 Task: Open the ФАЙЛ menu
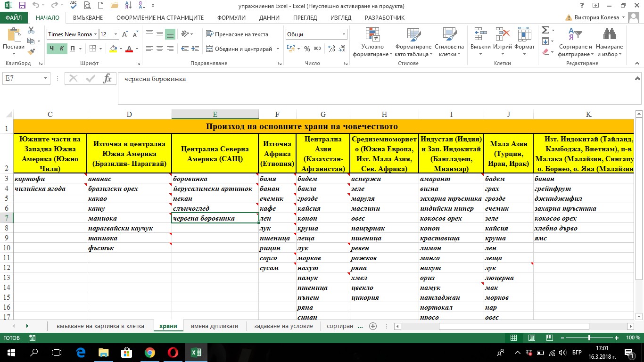click(x=14, y=17)
